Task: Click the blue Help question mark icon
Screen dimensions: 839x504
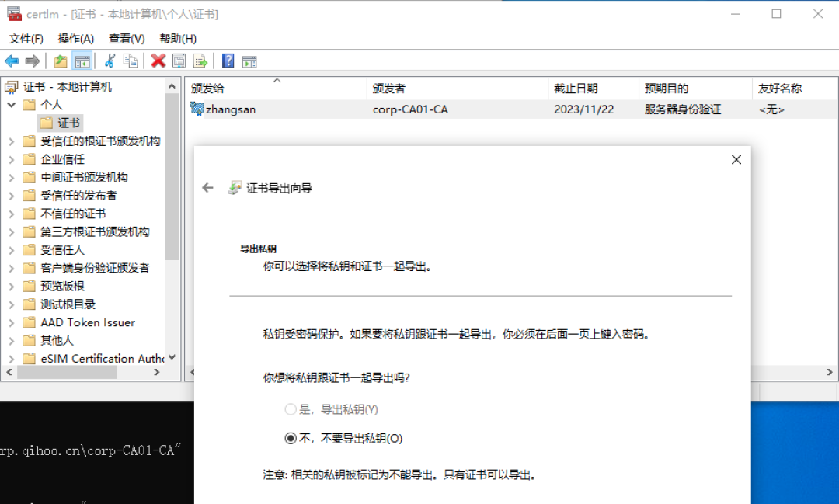Action: [x=228, y=61]
